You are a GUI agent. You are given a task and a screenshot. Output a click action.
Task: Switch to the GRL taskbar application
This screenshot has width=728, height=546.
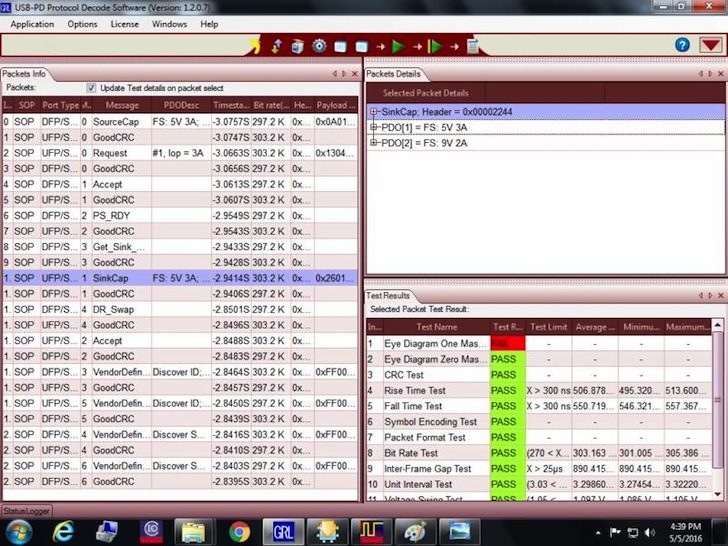click(283, 532)
